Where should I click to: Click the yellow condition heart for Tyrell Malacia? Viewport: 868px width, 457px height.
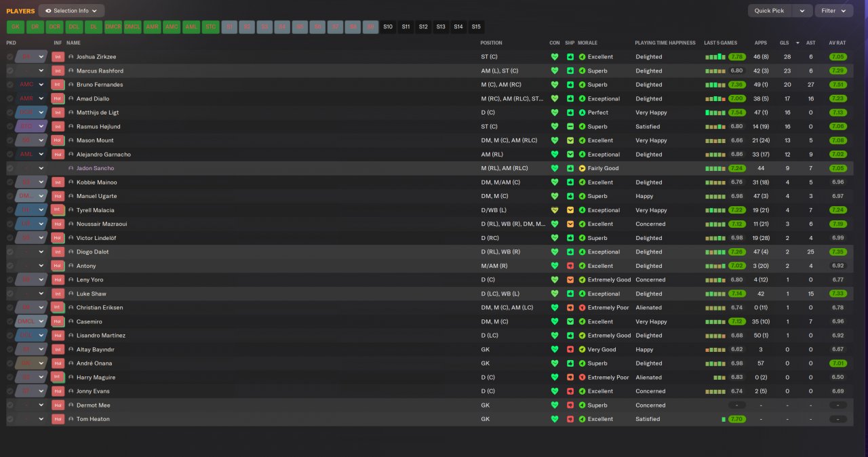(555, 210)
